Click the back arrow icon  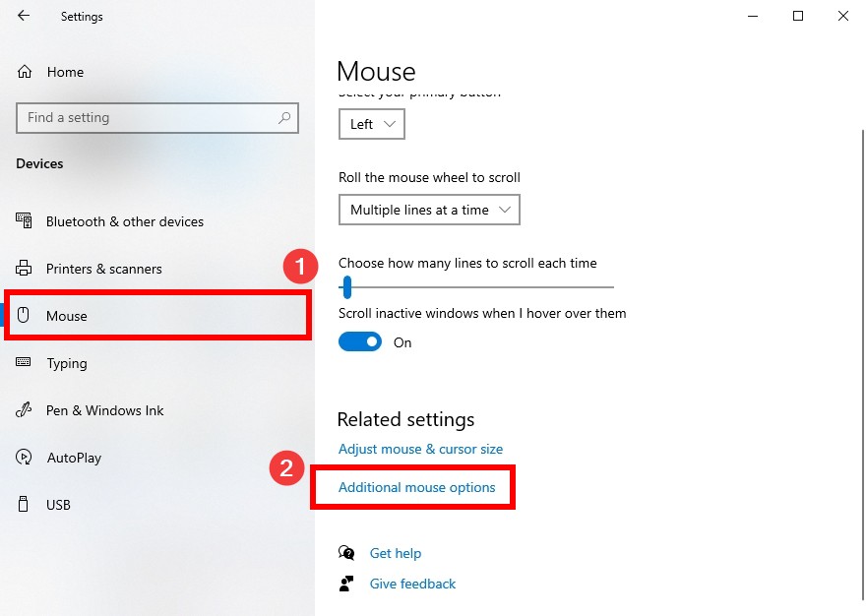[x=24, y=16]
